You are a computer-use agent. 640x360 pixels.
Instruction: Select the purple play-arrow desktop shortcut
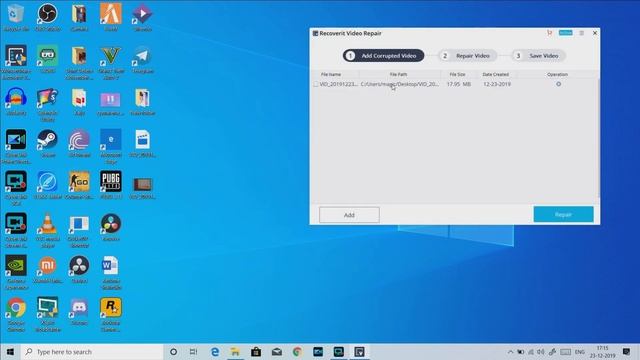(x=142, y=18)
